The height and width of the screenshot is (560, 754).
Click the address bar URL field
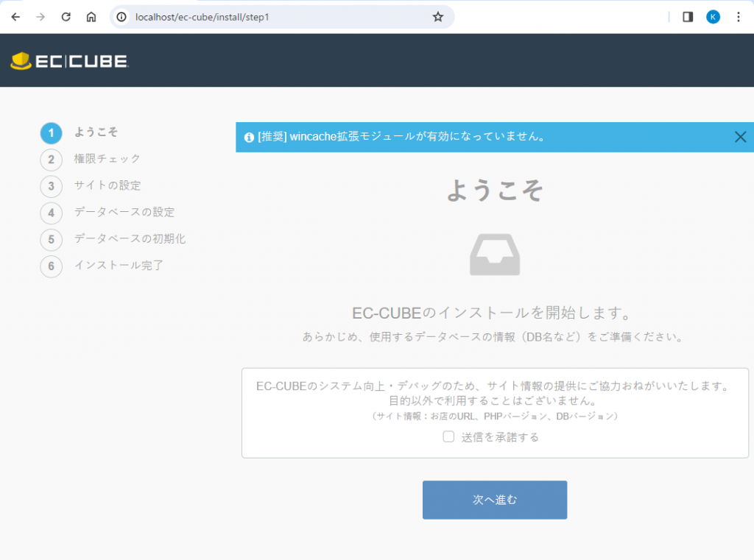[280, 17]
